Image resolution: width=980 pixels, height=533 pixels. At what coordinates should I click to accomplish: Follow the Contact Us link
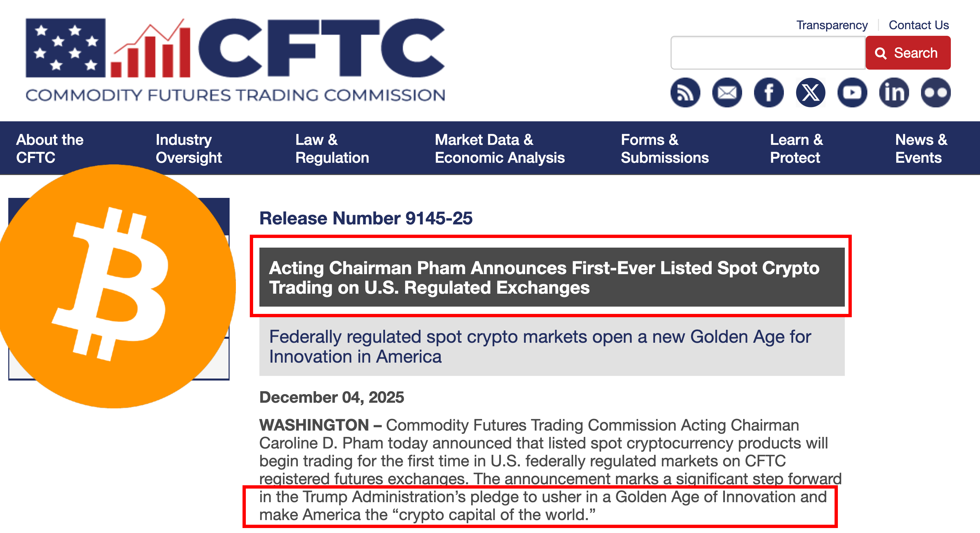point(918,25)
